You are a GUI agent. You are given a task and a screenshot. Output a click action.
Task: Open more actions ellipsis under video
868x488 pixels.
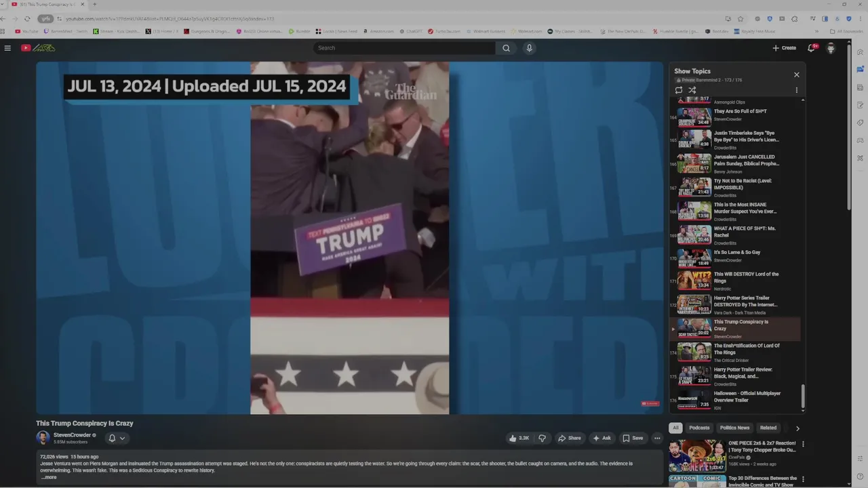[657, 438]
